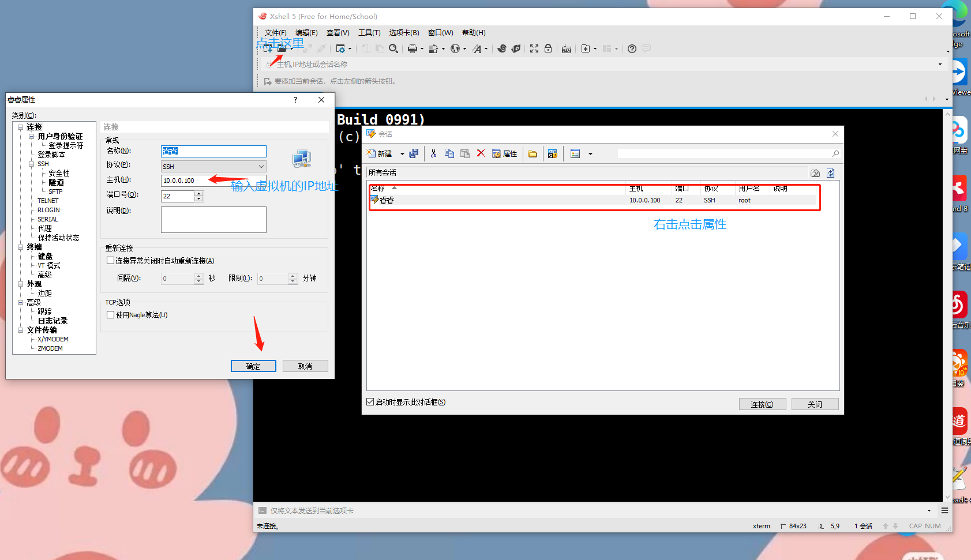Click the shortcut/lock icon in Sessions dialog toolbar
This screenshot has width=971, height=560.
tap(553, 154)
